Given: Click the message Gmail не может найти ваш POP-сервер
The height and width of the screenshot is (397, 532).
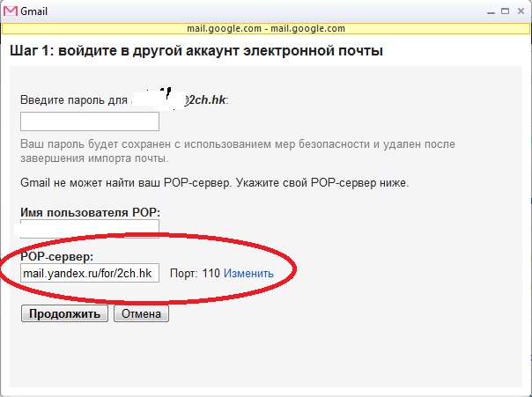Looking at the screenshot, I should click(215, 183).
